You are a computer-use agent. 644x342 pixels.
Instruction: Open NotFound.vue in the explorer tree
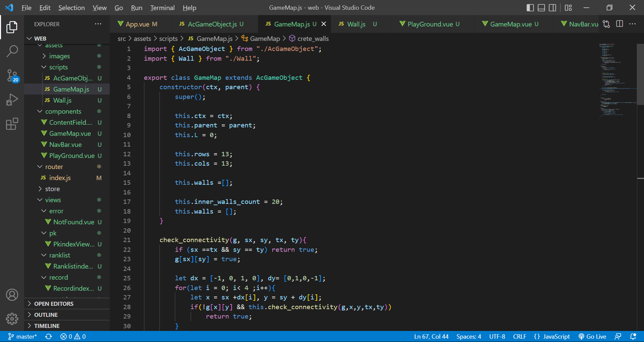67,222
